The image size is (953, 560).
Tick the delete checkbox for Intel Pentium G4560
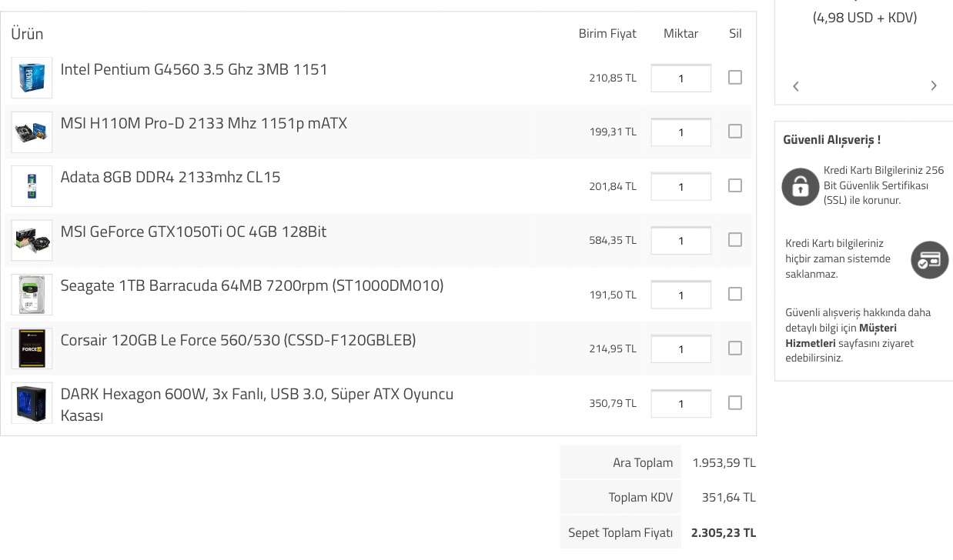tap(735, 78)
